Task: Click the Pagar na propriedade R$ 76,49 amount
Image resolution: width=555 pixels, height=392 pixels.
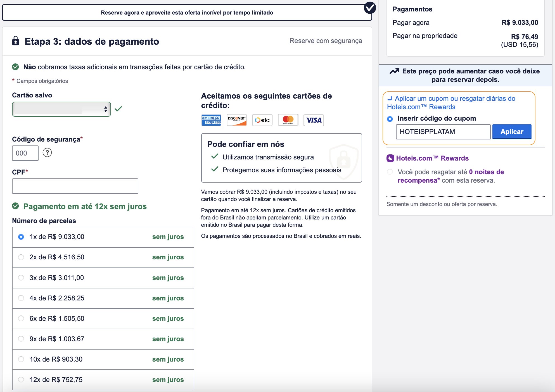Action: [x=524, y=37]
